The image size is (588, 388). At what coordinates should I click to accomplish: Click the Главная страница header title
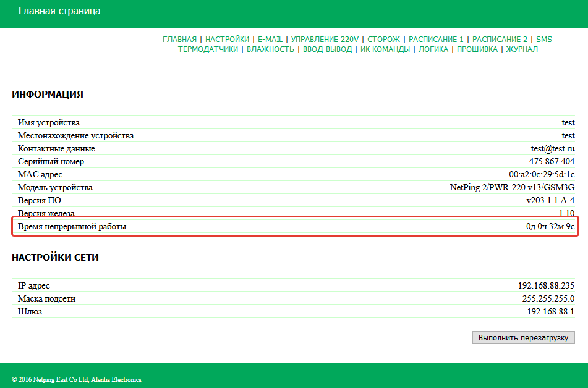pyautogui.click(x=59, y=11)
